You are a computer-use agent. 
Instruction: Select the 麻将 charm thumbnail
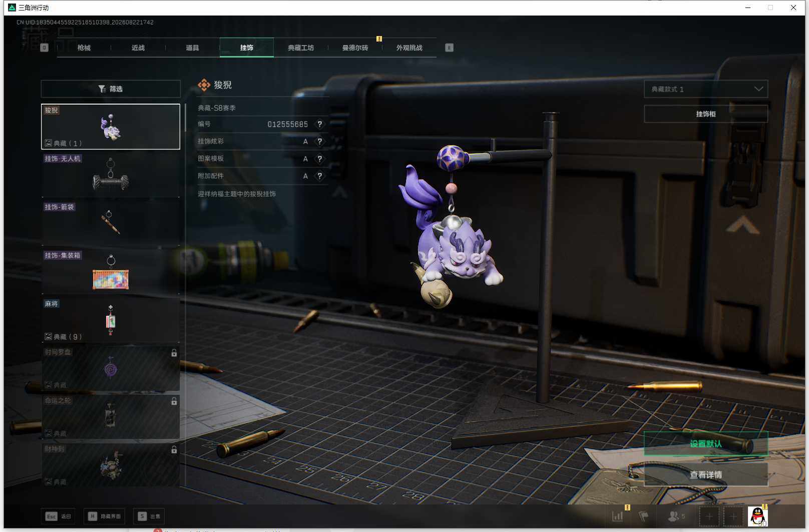[x=111, y=320]
